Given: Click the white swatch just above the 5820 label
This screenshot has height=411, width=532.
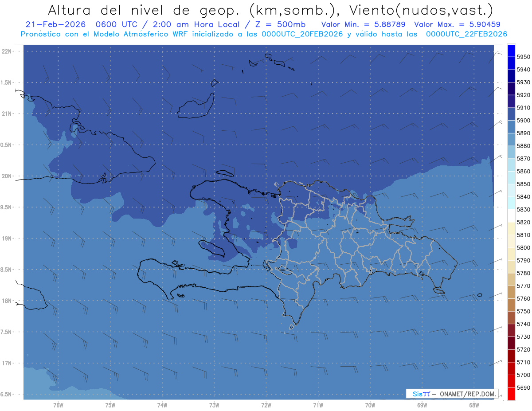Looking at the screenshot, I should [x=511, y=215].
